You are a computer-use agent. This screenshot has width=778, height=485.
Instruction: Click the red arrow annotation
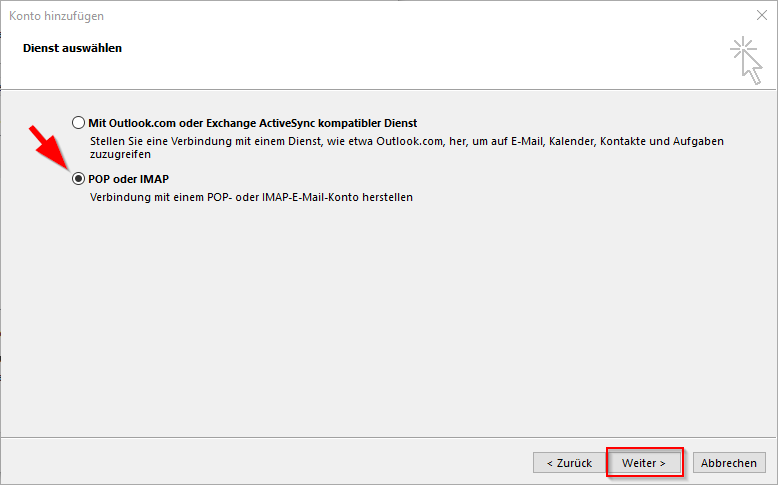[x=50, y=147]
